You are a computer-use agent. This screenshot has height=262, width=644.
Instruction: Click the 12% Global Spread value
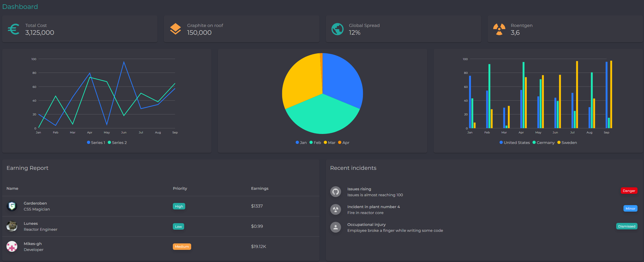point(355,33)
